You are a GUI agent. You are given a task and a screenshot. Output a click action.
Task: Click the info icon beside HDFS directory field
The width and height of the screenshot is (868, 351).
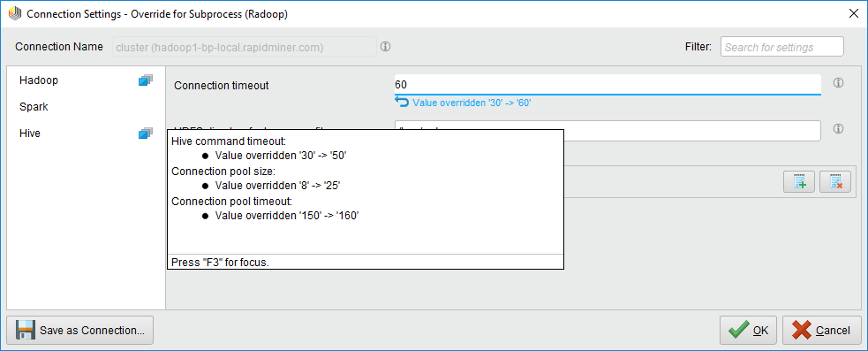[x=838, y=129]
